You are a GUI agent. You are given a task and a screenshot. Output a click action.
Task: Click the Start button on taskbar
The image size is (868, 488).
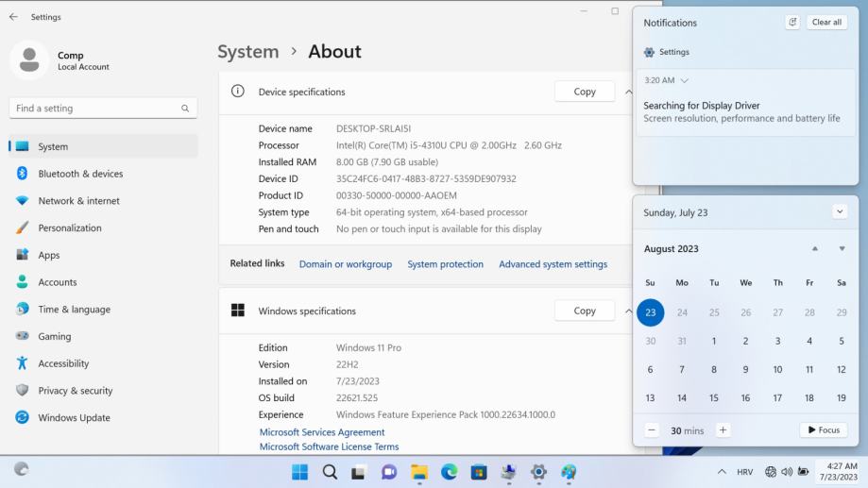tap(299, 472)
